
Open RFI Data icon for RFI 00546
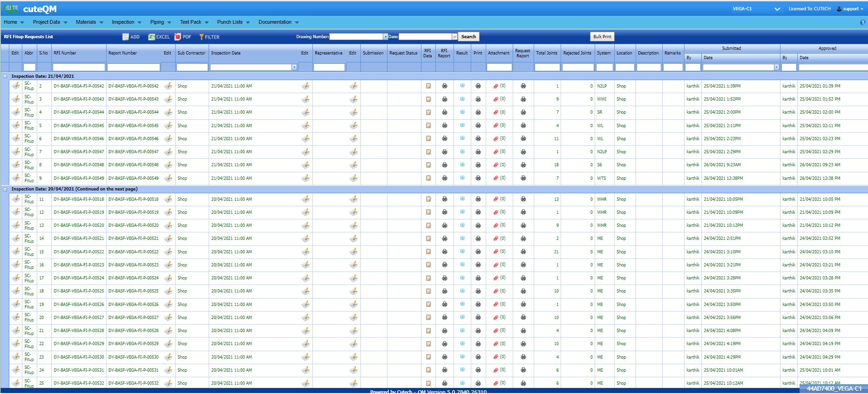[428, 139]
